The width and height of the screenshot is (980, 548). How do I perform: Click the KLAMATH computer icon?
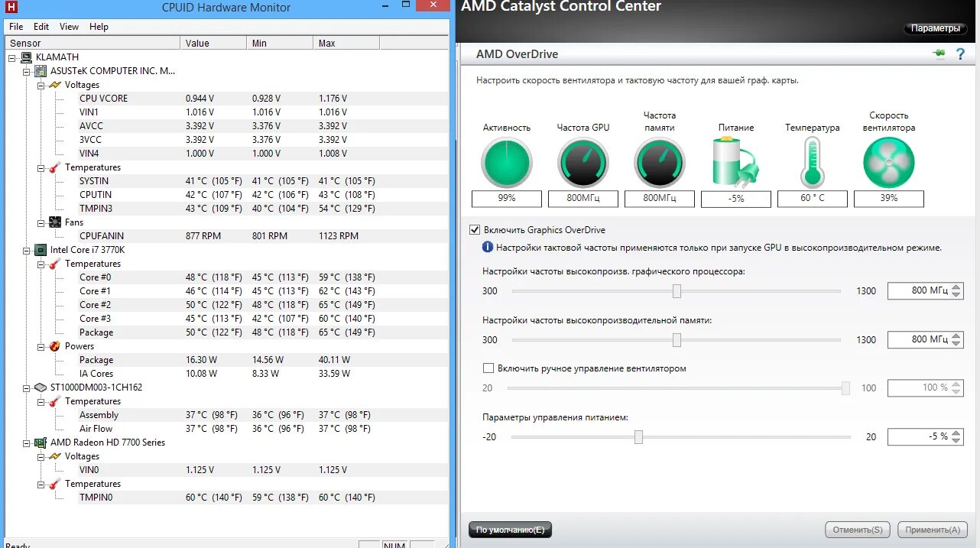26,57
